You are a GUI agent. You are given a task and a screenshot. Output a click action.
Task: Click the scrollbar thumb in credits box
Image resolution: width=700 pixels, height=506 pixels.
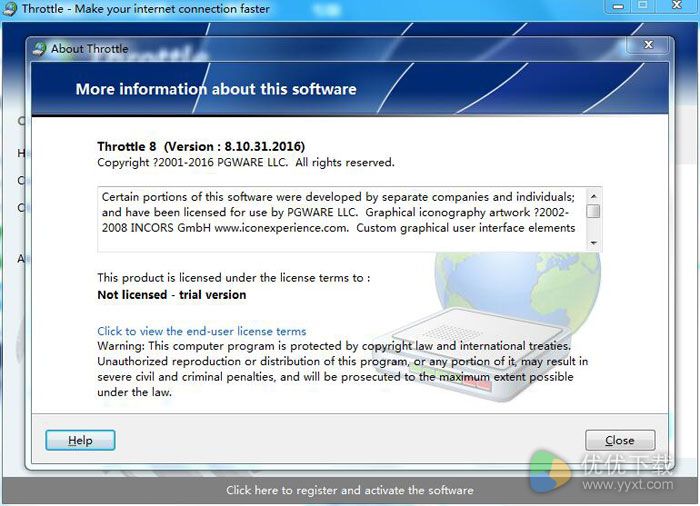click(593, 211)
